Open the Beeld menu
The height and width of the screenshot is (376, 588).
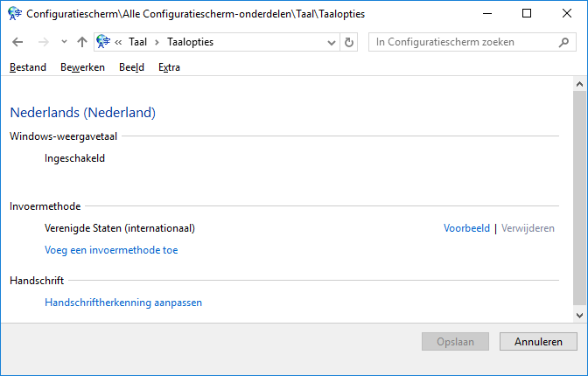point(131,67)
